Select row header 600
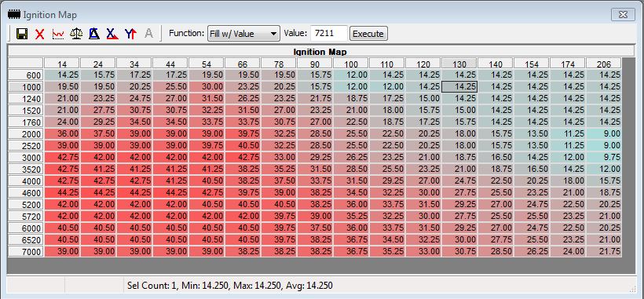The height and width of the screenshot is (299, 644). [x=26, y=75]
